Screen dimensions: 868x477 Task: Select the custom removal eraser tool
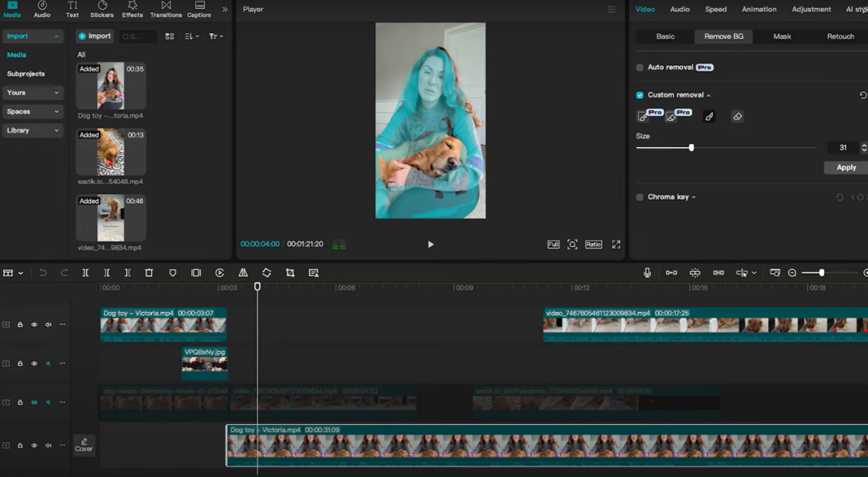(x=737, y=117)
